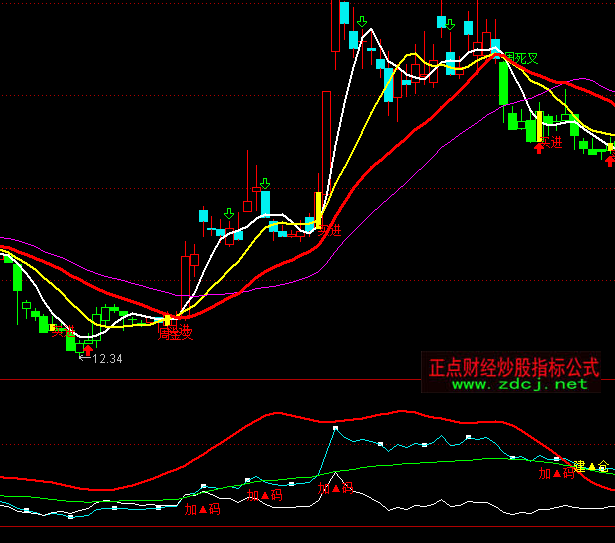Click the green down arrow above the cyan candle before the rally
The image size is (615, 543).
click(265, 183)
